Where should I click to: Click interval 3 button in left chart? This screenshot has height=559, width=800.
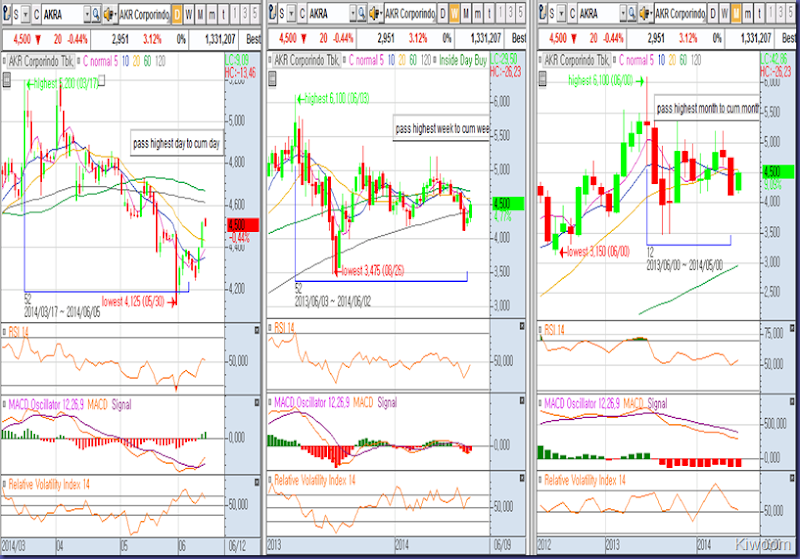pyautogui.click(x=246, y=14)
